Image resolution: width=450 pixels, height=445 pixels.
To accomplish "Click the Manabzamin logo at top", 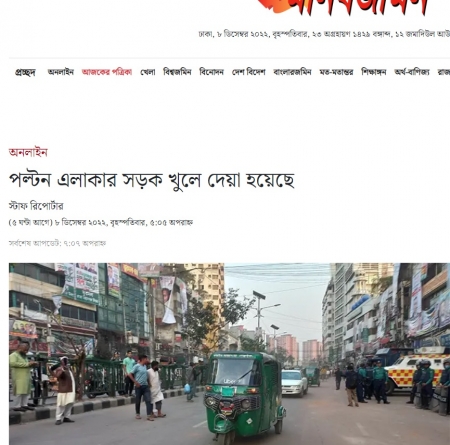I will 343,7.
